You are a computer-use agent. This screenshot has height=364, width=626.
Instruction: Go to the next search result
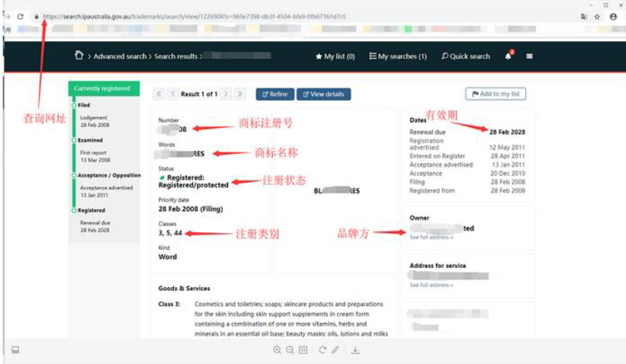(x=226, y=94)
